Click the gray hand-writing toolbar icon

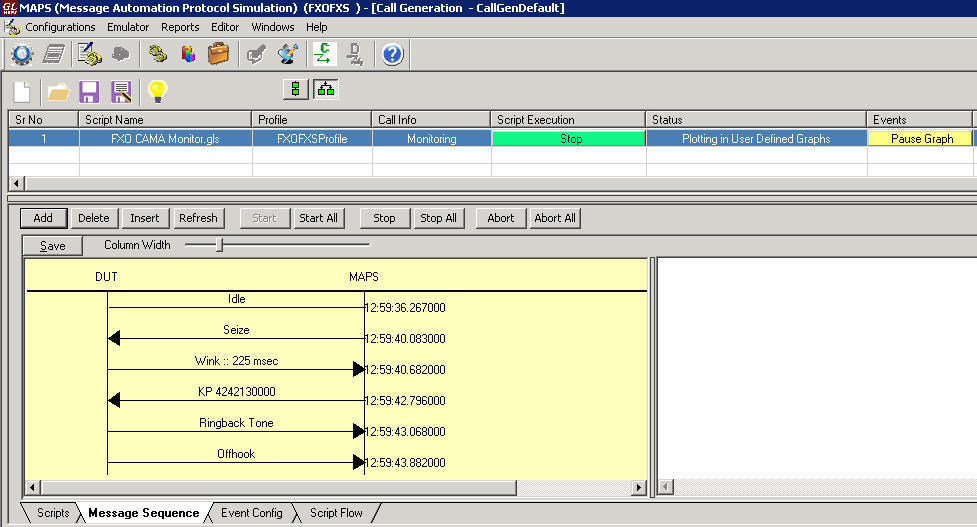click(x=255, y=55)
